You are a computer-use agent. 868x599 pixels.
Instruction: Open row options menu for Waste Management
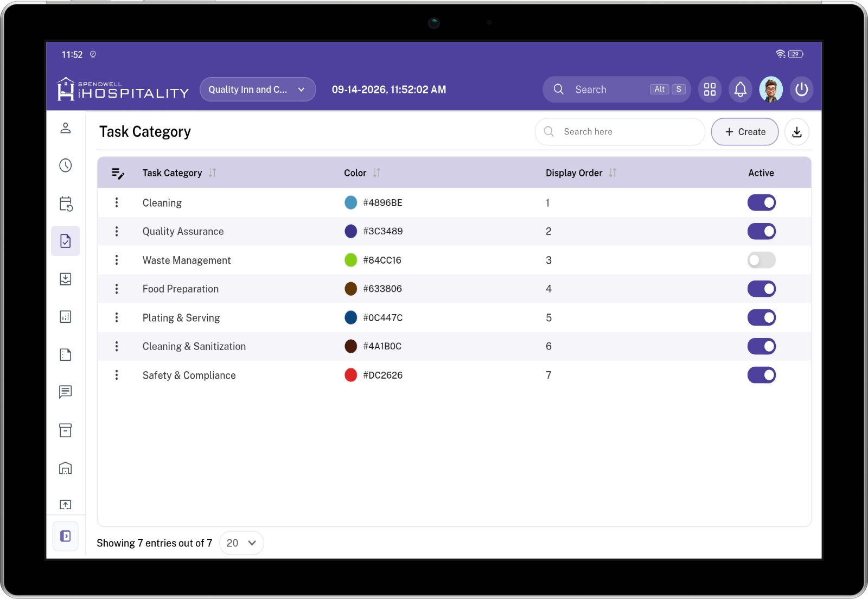117,260
